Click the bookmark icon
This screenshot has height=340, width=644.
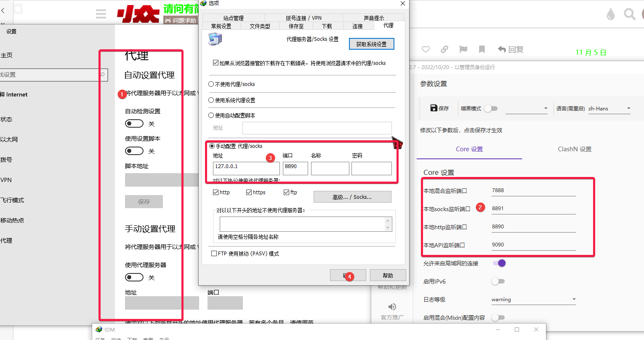pyautogui.click(x=482, y=49)
